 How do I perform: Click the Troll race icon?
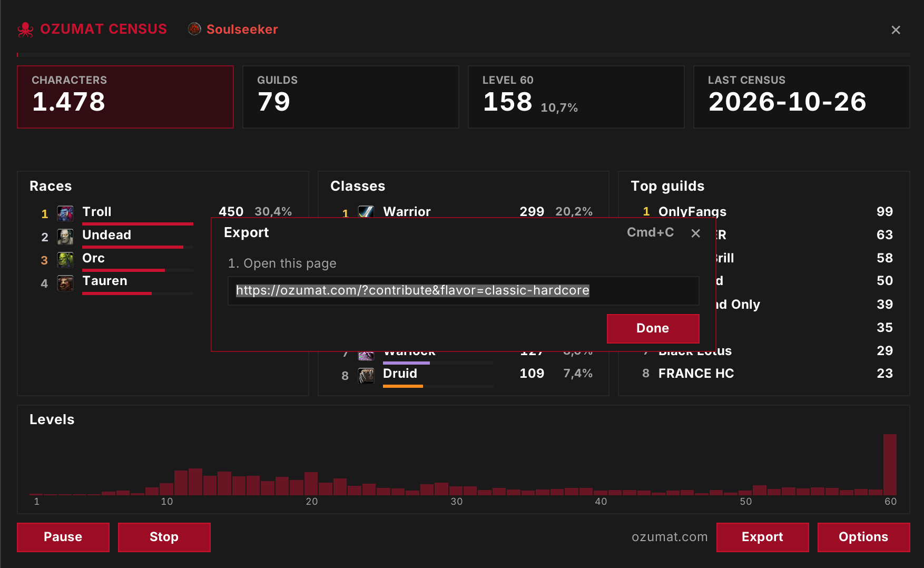pos(65,213)
